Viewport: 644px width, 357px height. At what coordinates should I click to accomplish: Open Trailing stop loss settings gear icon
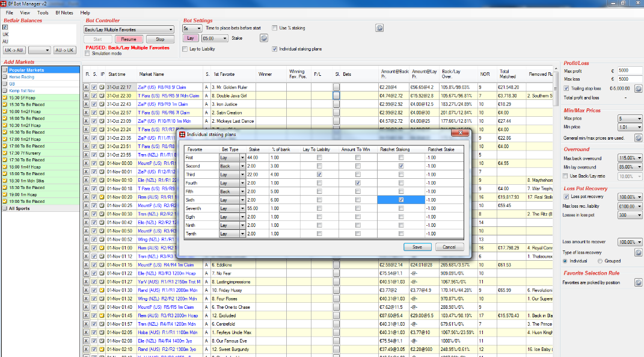638,88
